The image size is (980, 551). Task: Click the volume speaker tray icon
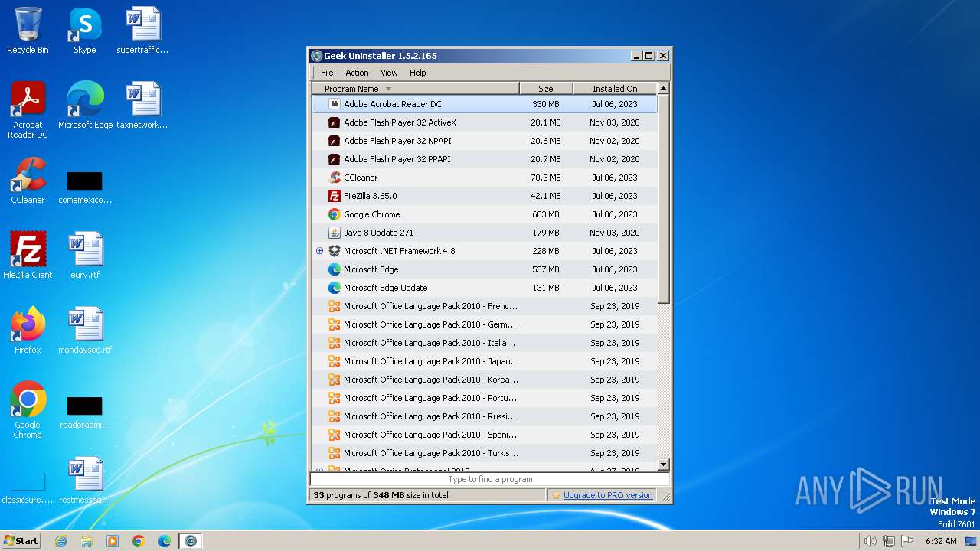pyautogui.click(x=870, y=541)
